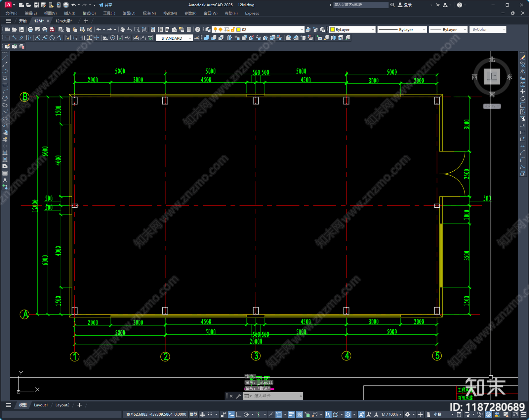The image size is (529, 420).
Task: Open the ByLayer color dropdown
Action: coord(373,29)
